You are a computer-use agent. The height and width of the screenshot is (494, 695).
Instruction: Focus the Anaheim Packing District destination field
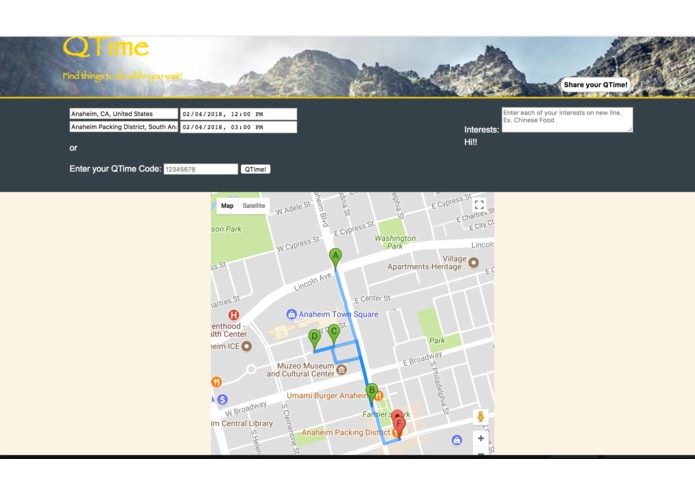(124, 127)
